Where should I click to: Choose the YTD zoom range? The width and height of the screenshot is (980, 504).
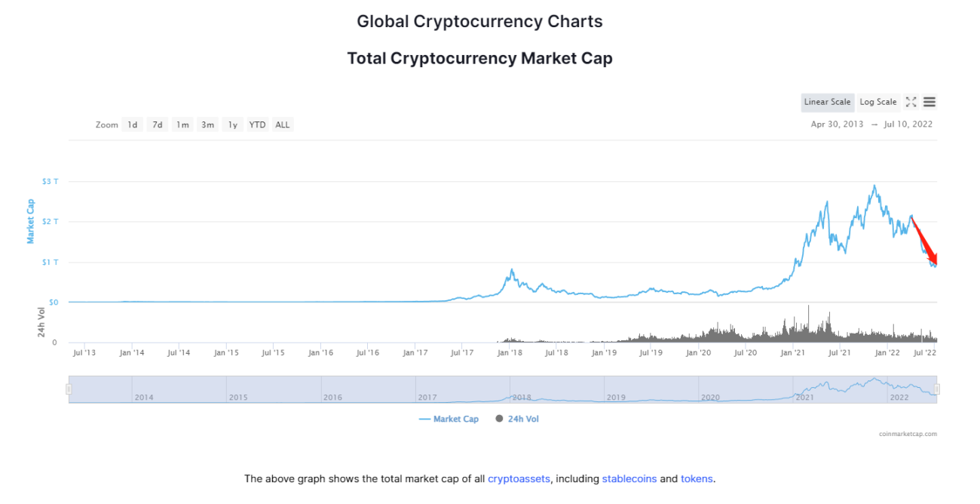[258, 124]
